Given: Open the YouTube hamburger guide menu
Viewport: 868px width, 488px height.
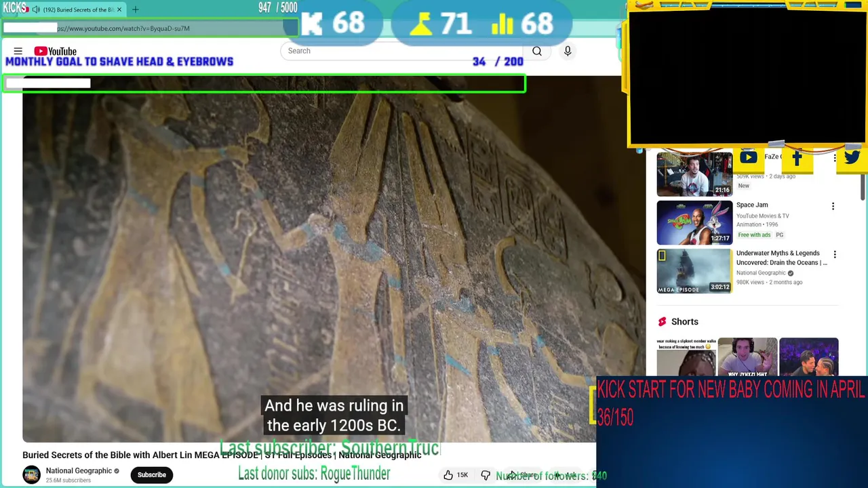Looking at the screenshot, I should tap(18, 51).
